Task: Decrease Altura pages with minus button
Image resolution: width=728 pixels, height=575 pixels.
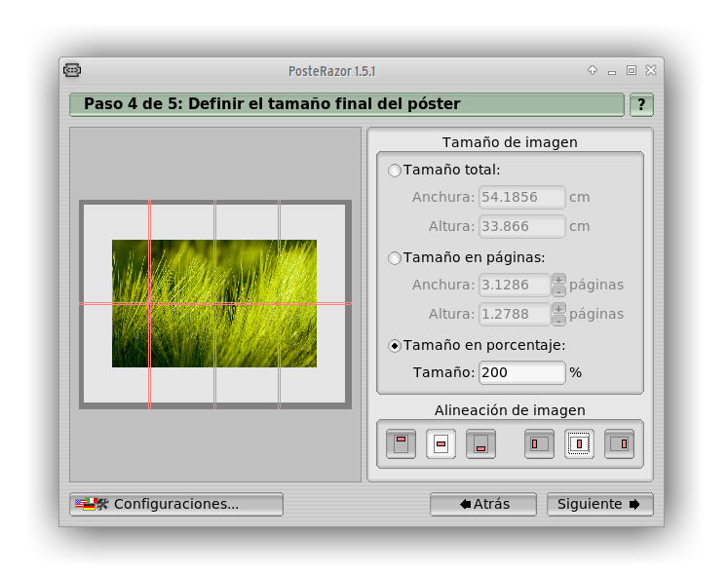Action: pyautogui.click(x=558, y=321)
